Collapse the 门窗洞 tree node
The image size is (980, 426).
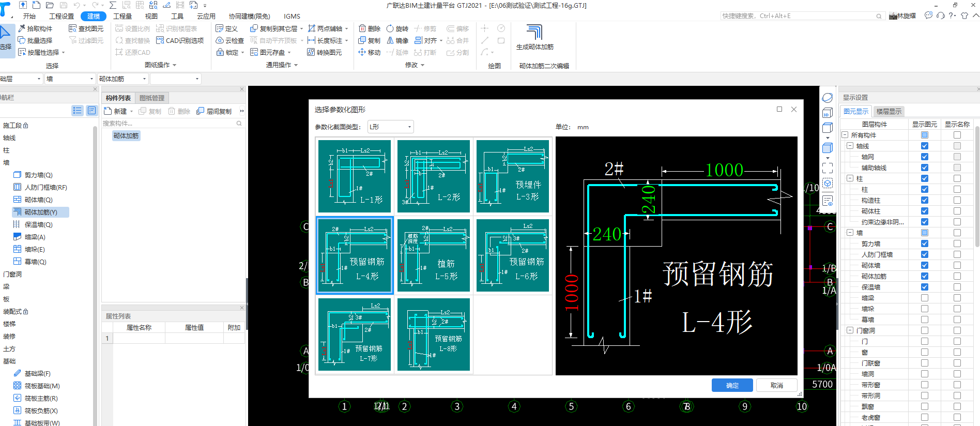click(850, 330)
